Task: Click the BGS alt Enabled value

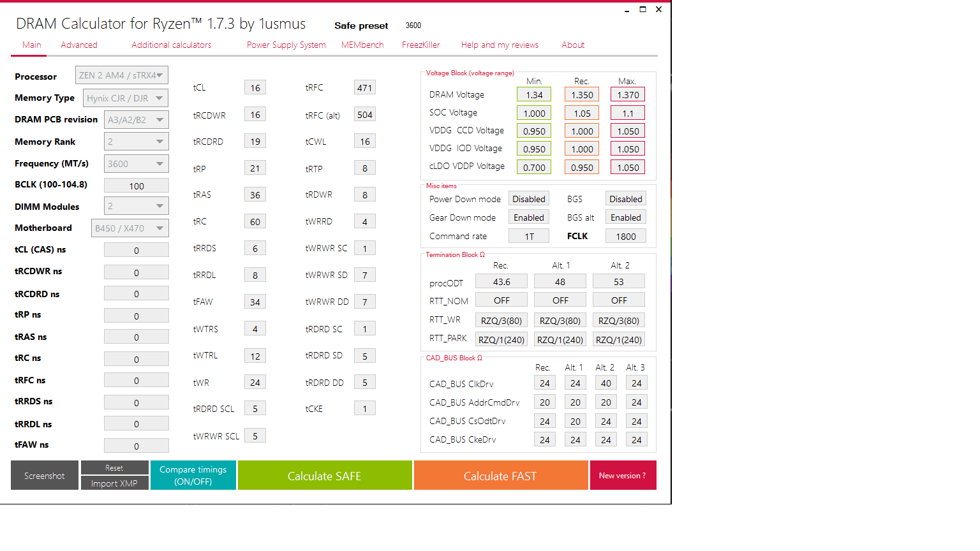Action: point(626,217)
